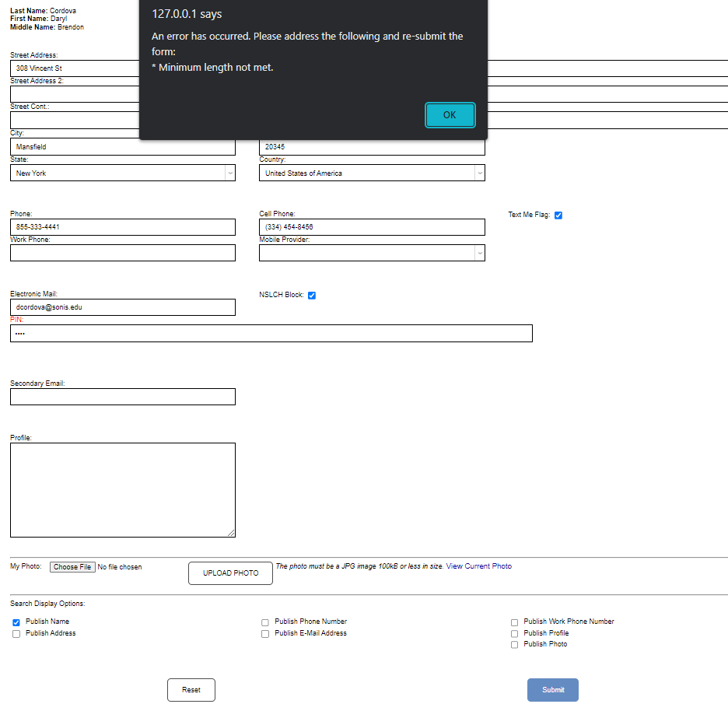Open the View Current Photo link
The width and height of the screenshot is (728, 704).
click(x=478, y=566)
